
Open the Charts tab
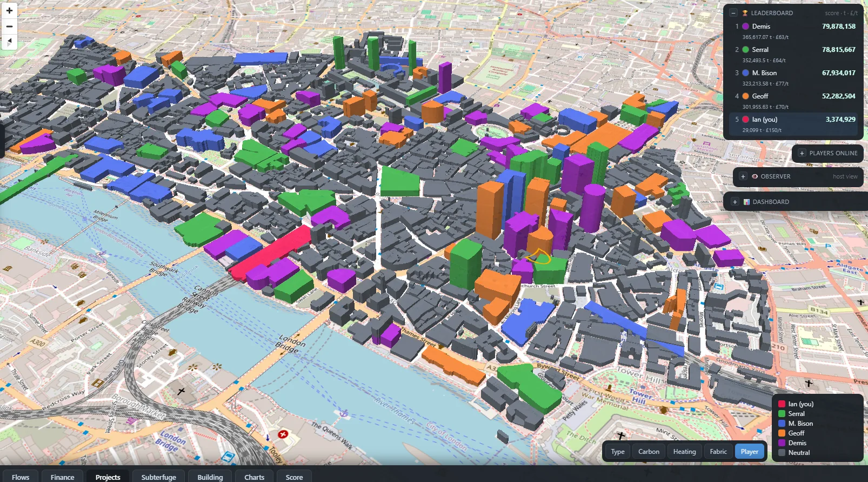[254, 476]
